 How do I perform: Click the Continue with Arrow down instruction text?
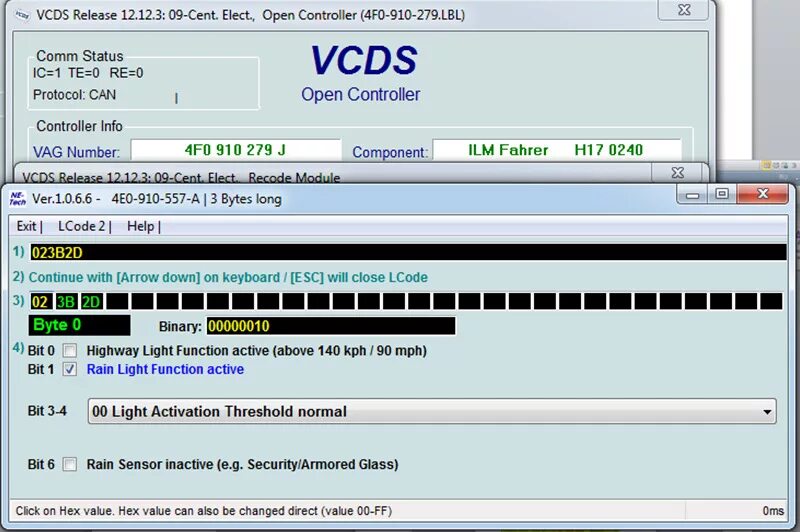(228, 277)
